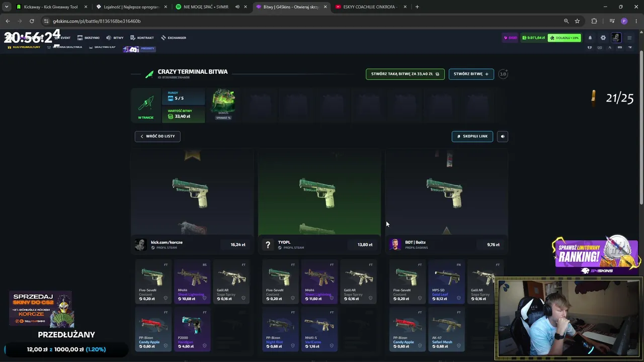Click the Stwórz bitwę button

point(471,74)
